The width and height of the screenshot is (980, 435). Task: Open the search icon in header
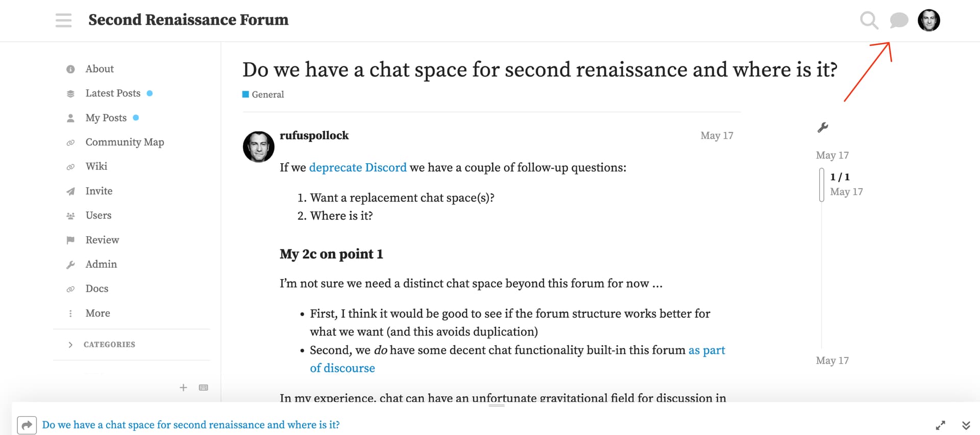(x=869, y=20)
